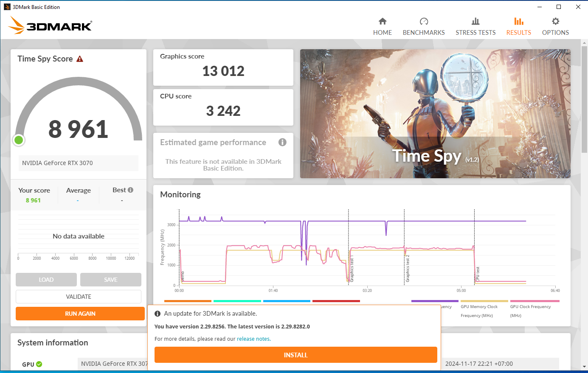This screenshot has height=373, width=588.
Task: Open Stress Tests via the bar chart icon
Action: coord(475,24)
